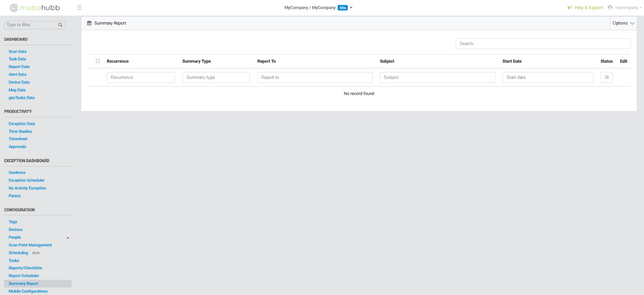Screen dimensions: 644x295
Task: Sort by the Start Date column header
Action: [x=512, y=61]
